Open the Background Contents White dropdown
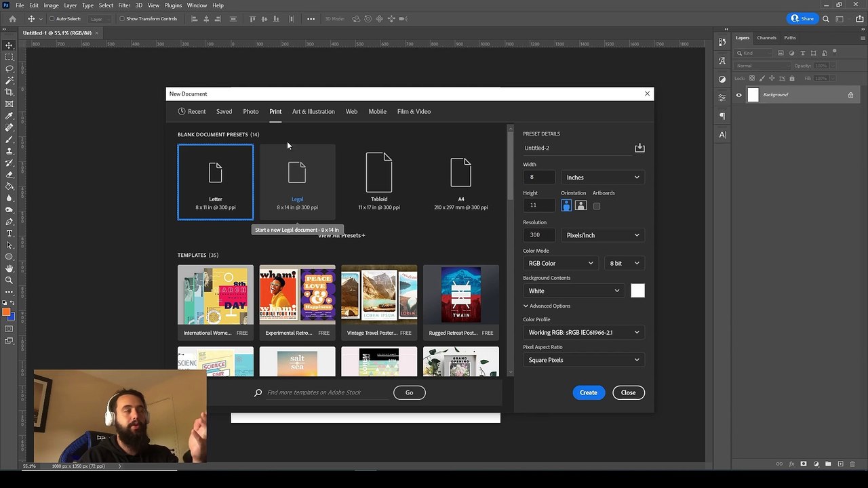868x488 pixels. tap(574, 291)
